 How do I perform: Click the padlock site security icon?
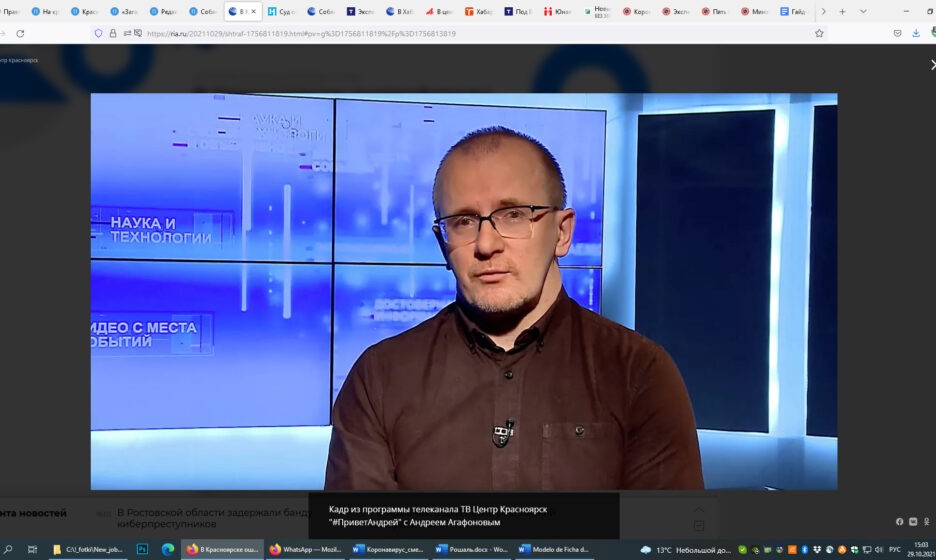(112, 33)
